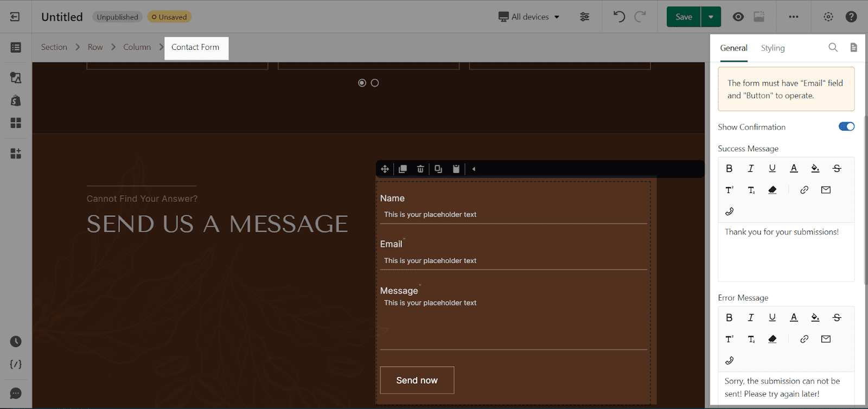Click the publish status icon beside preview
Viewport: 868px width, 409px height.
[759, 17]
